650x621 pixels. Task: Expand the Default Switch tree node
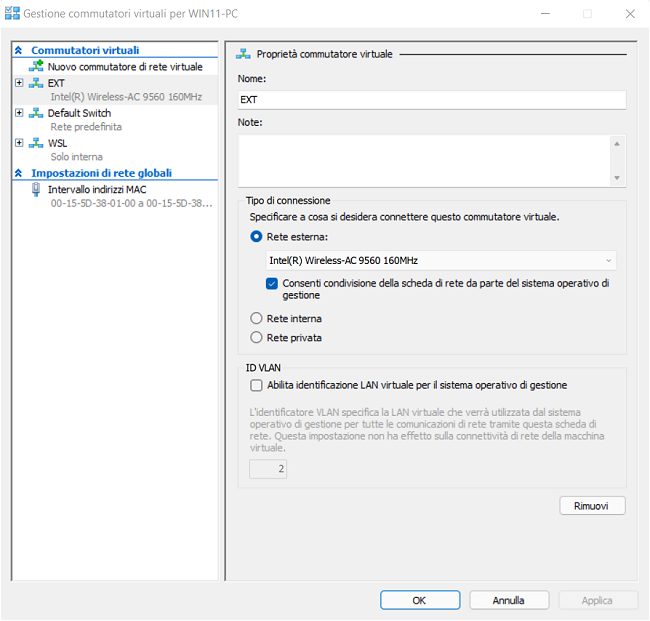(x=19, y=113)
